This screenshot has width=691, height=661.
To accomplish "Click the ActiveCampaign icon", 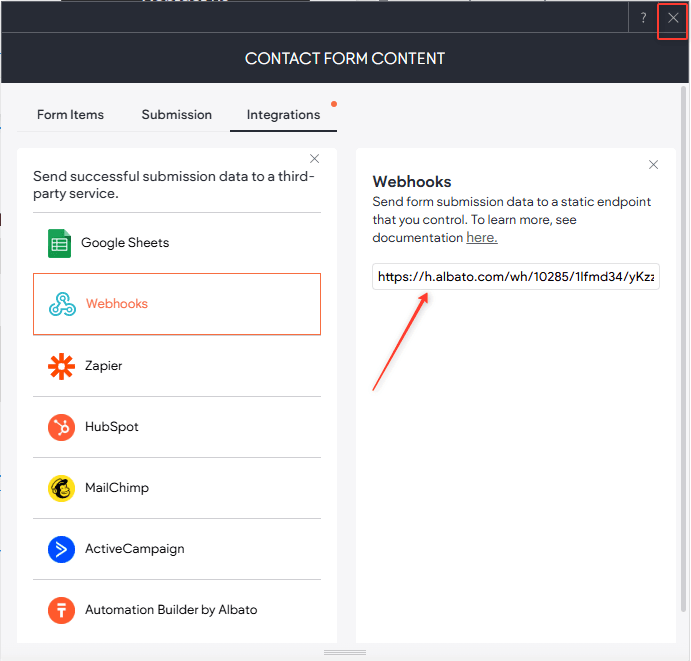I will (61, 549).
